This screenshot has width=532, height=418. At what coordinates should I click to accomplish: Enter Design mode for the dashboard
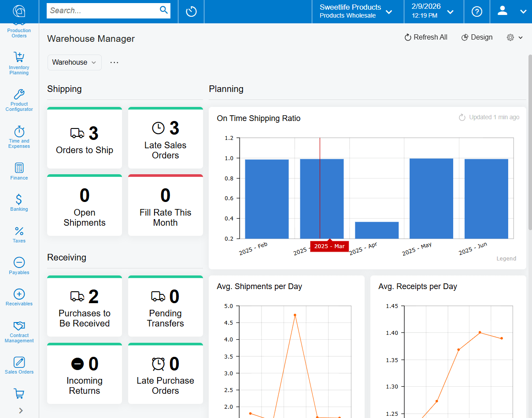477,37
